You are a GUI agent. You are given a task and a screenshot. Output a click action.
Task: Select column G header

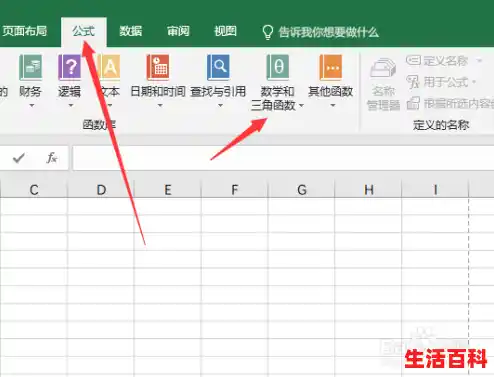click(302, 190)
